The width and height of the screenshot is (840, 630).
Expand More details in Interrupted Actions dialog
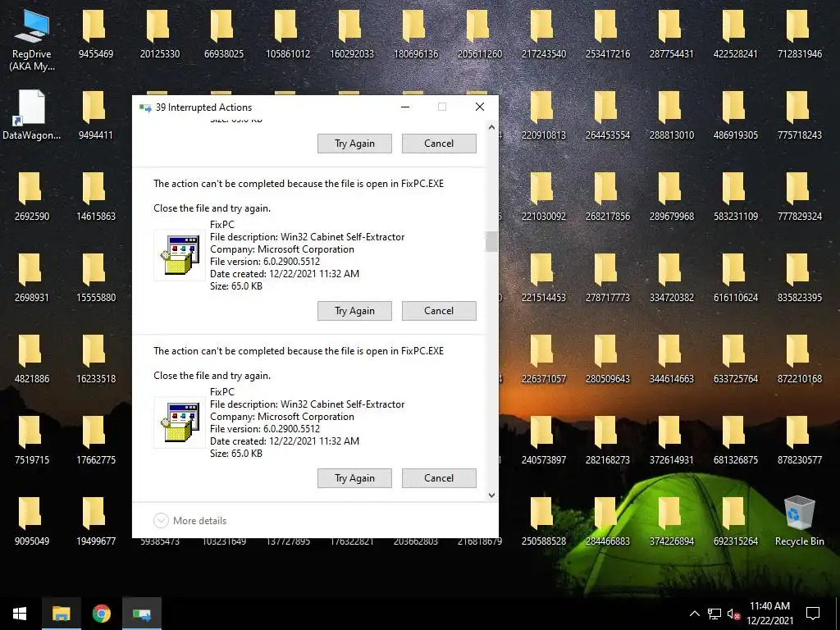[190, 520]
